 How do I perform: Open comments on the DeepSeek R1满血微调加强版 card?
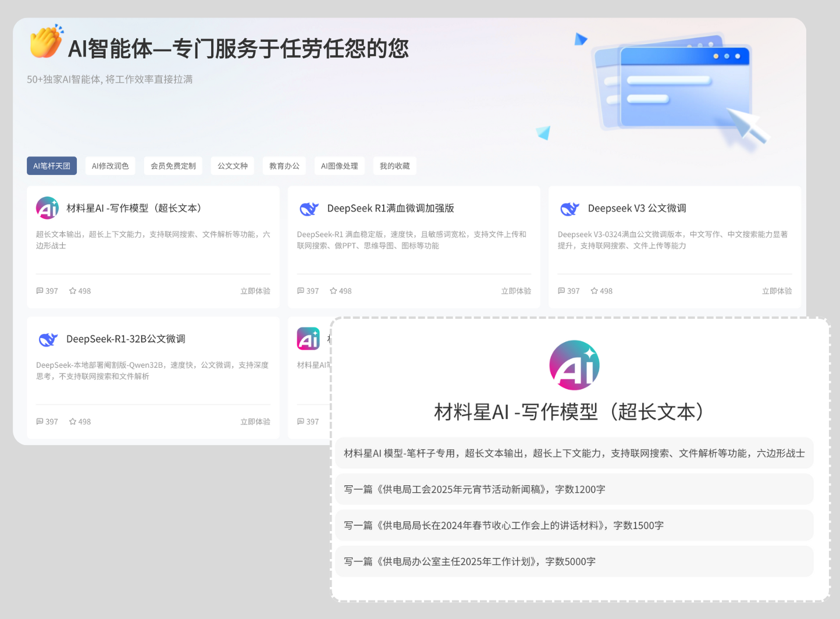[301, 291]
